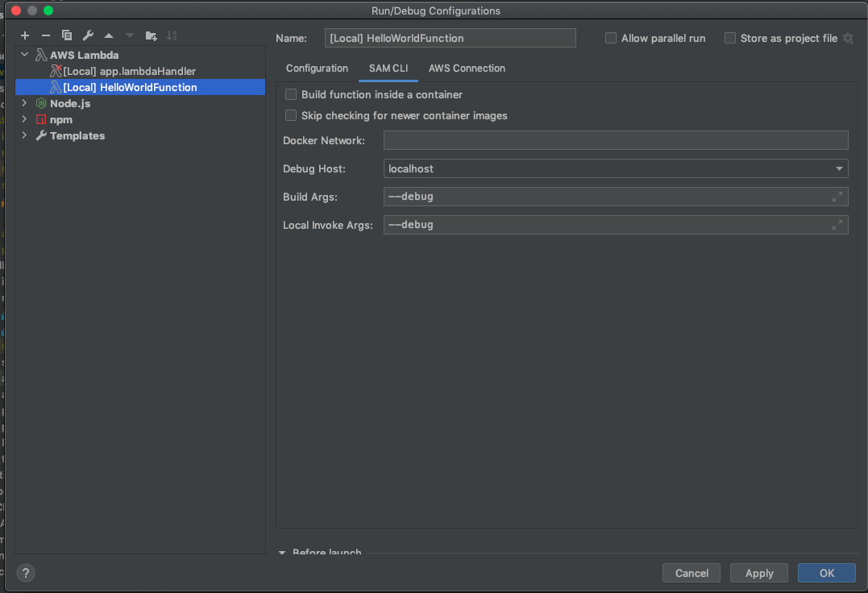Click the AWS Lambda icon in tree
Image resolution: width=868 pixels, height=593 pixels.
41,55
